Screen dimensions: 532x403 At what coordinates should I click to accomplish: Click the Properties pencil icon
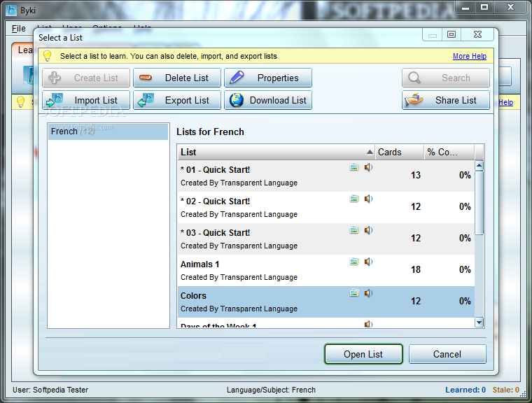(x=237, y=78)
